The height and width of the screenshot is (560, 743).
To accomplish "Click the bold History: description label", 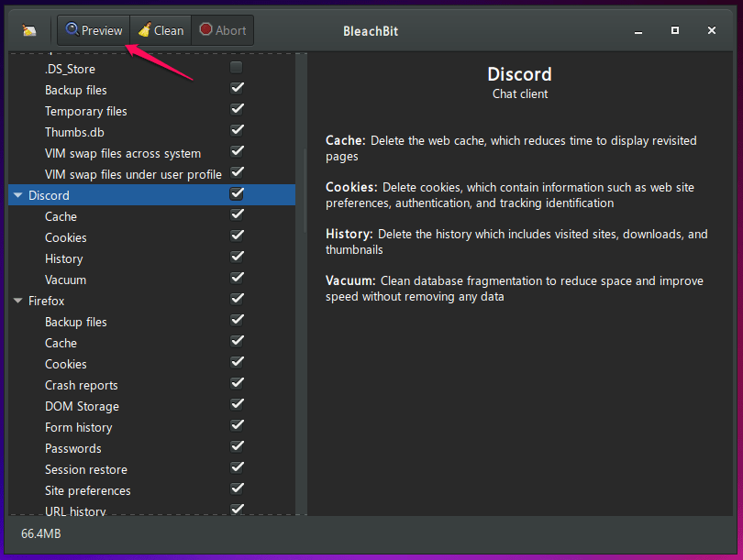I will [349, 235].
